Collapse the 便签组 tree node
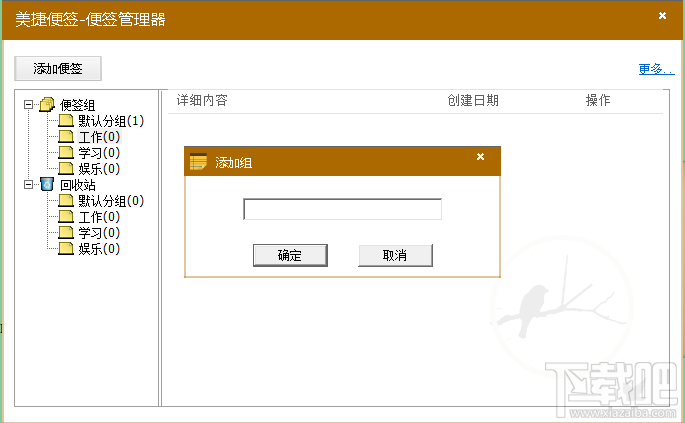Screen dimensions: 685x423 coord(28,104)
